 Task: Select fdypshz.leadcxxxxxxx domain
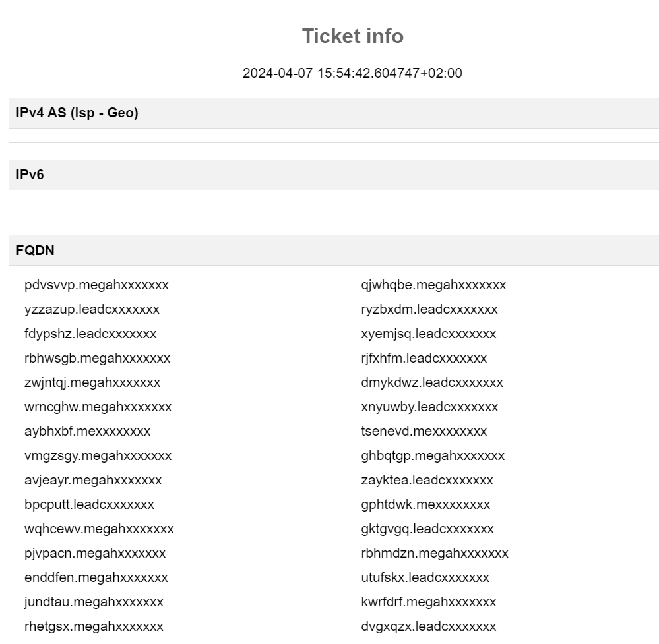(x=90, y=334)
